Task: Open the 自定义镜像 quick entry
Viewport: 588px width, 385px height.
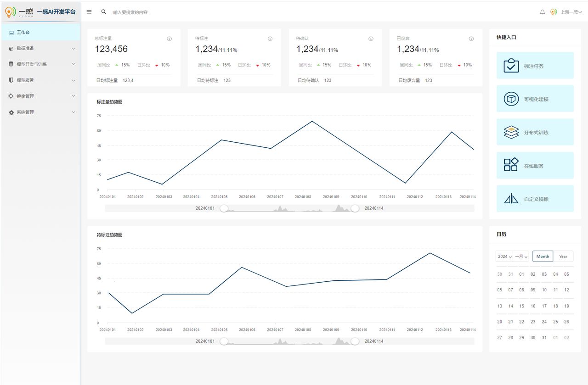Action: click(535, 199)
